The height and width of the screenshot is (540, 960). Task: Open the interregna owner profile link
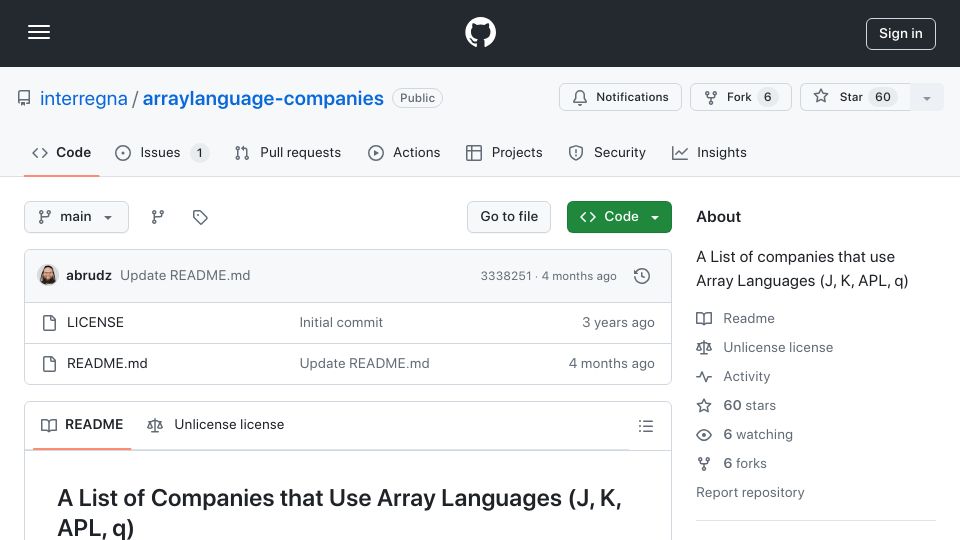coord(83,98)
